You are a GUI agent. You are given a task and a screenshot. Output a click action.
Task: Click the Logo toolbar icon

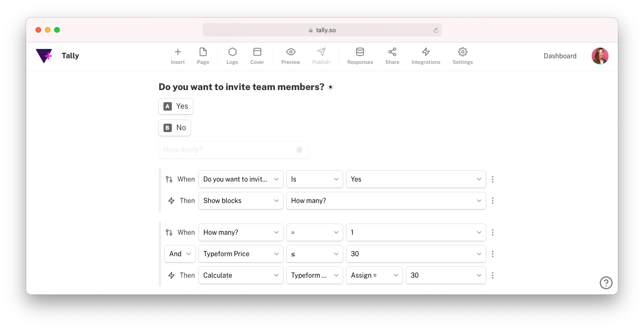(232, 56)
